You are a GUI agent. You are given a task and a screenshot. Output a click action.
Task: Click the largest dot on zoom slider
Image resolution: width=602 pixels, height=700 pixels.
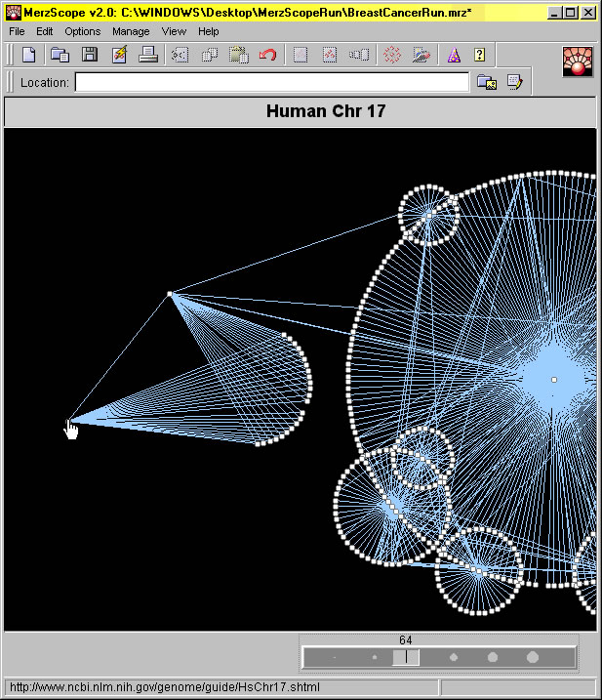pos(533,658)
